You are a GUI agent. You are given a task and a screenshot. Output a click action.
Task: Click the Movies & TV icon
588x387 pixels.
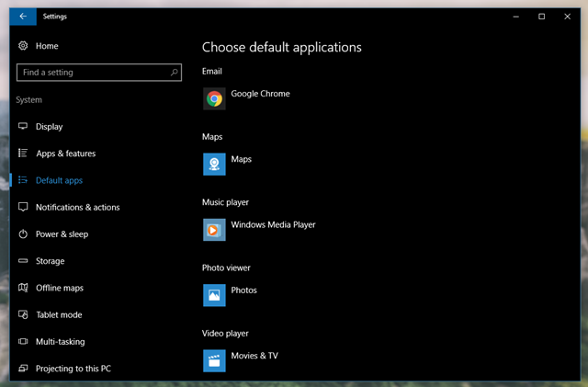pyautogui.click(x=214, y=360)
